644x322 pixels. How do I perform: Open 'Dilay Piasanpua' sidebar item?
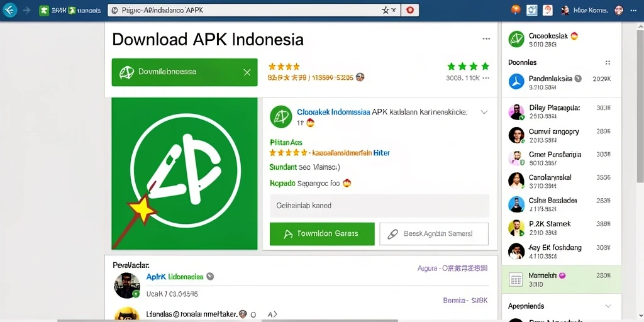562,112
